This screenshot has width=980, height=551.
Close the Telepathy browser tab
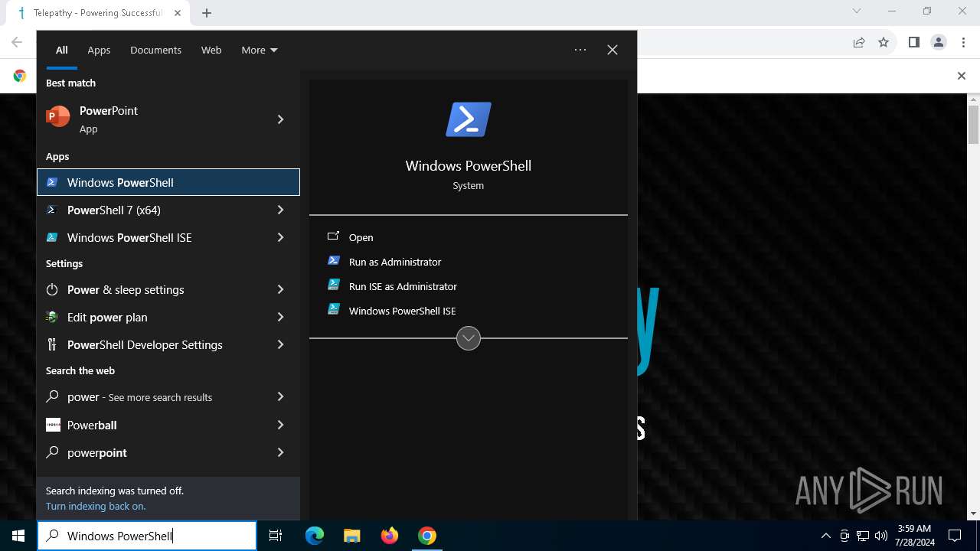tap(178, 13)
